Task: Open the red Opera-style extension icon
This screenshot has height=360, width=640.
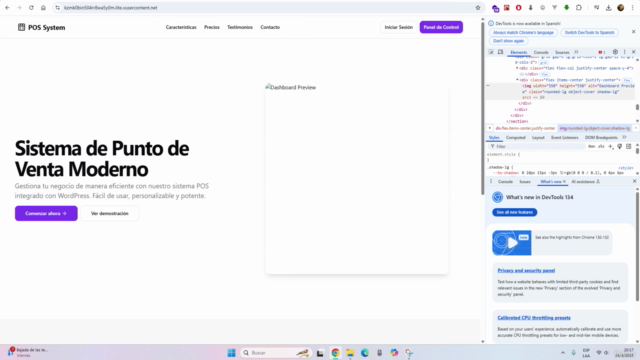Action: pyautogui.click(x=518, y=8)
